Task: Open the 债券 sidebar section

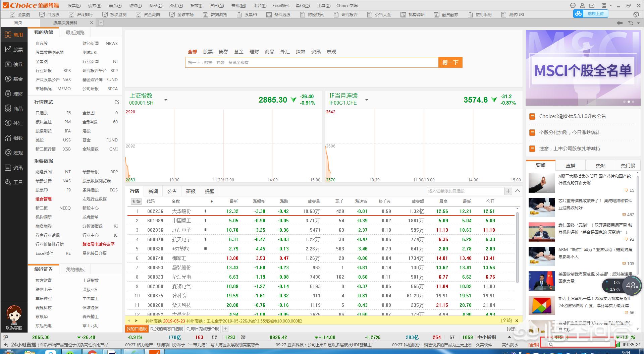Action: pos(14,64)
